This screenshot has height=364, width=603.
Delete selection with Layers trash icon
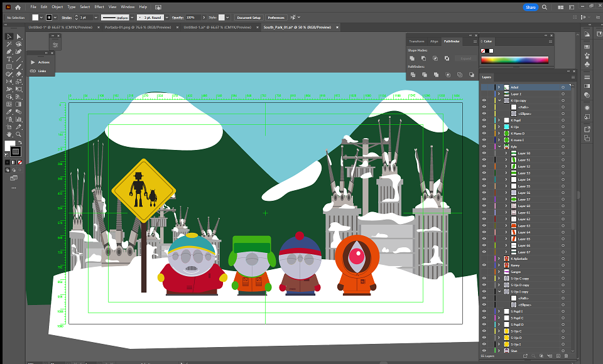(x=566, y=356)
